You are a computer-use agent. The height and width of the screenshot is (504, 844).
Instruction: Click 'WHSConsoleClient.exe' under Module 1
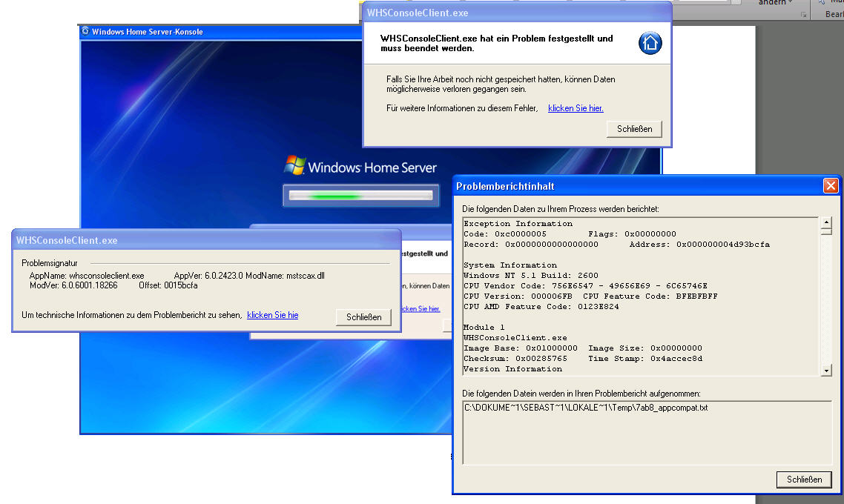point(515,338)
